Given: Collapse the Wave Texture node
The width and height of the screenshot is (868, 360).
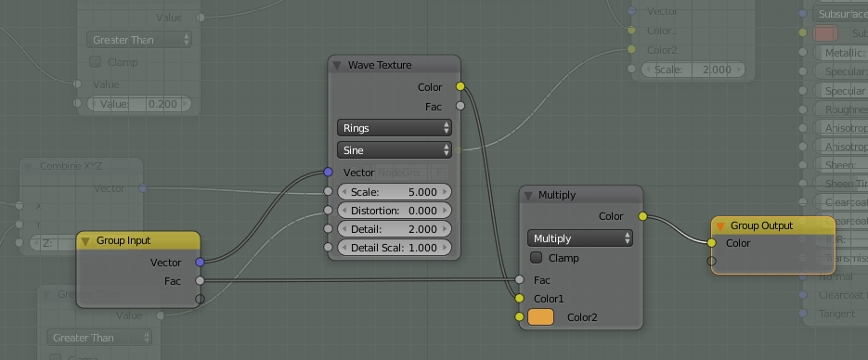Looking at the screenshot, I should pos(337,65).
